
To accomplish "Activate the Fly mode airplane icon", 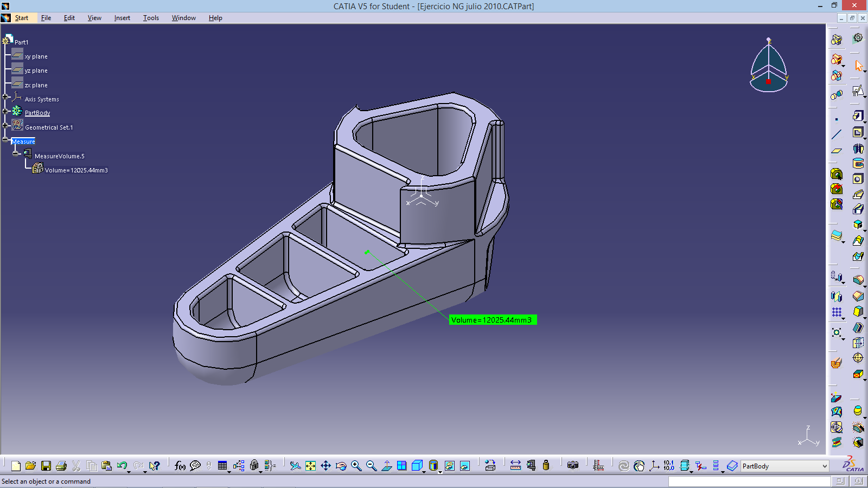I will pyautogui.click(x=295, y=466).
